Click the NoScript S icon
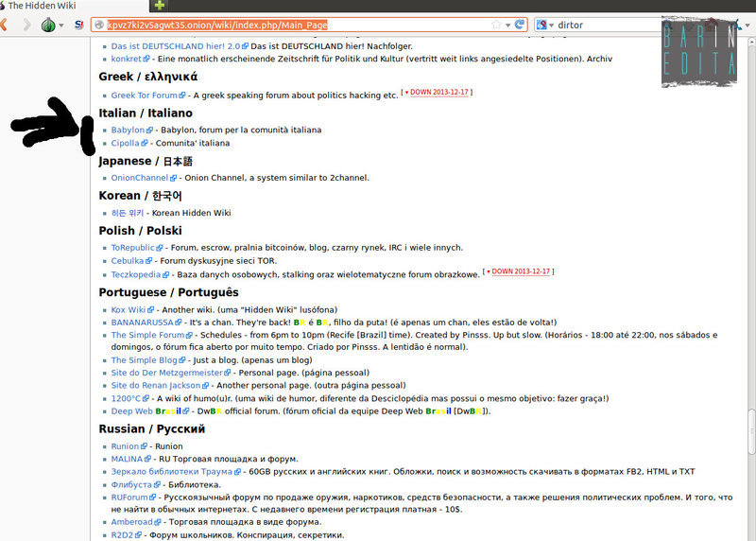This screenshot has height=541, width=756. 79,25
